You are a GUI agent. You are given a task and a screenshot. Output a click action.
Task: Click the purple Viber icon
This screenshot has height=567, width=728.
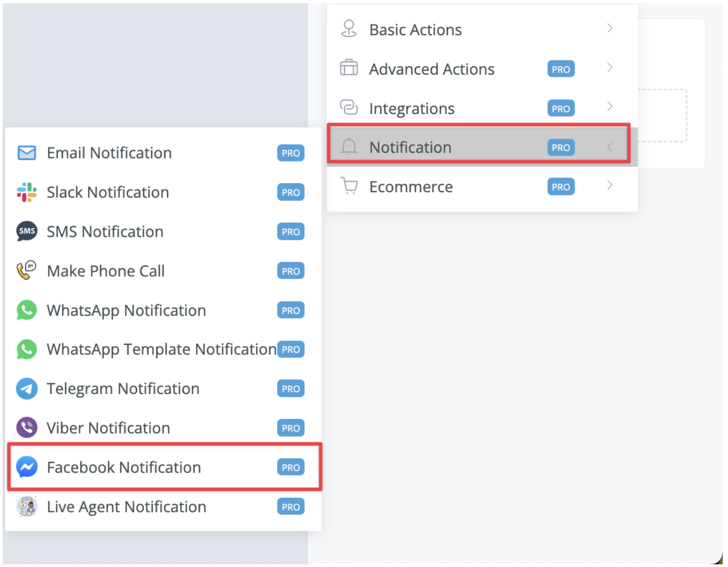point(27,428)
